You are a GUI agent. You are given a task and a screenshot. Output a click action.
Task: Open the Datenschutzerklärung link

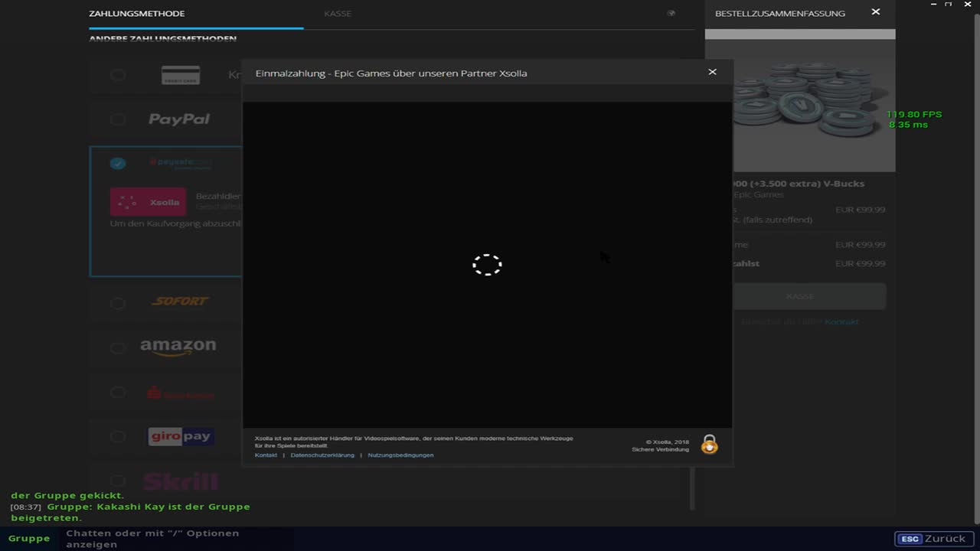coord(322,455)
